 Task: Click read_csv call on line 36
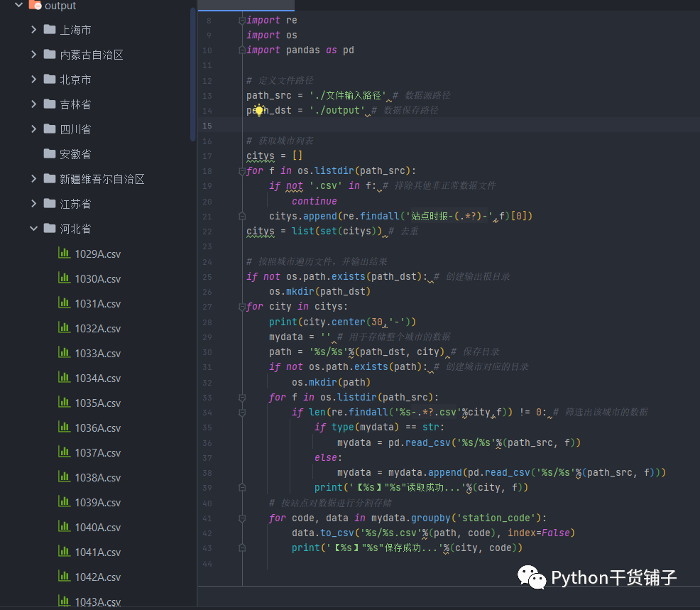coord(428,442)
